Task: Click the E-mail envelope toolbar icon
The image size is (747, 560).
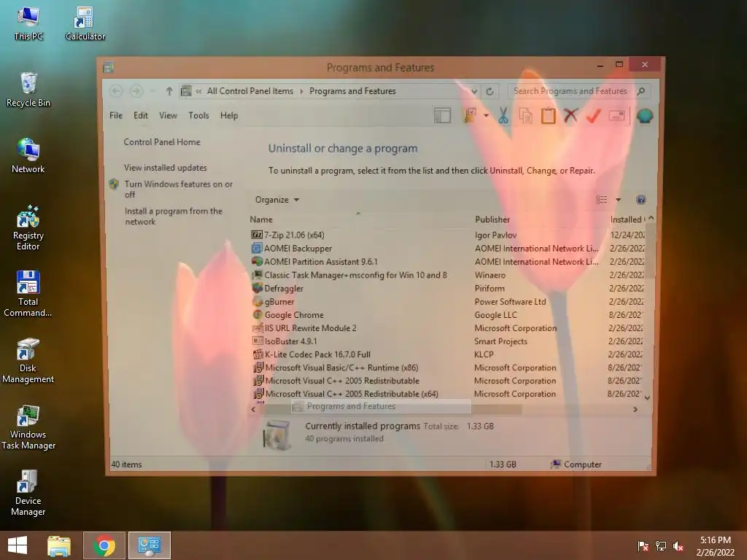Action: 616,115
